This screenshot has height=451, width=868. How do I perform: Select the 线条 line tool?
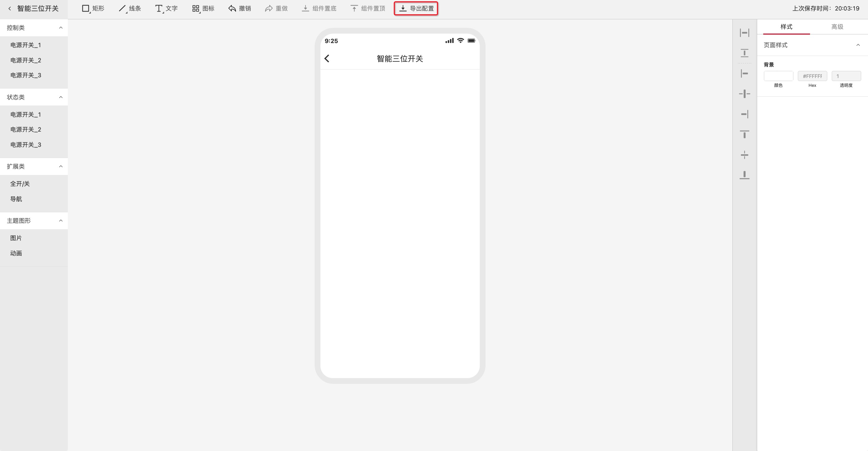click(x=130, y=8)
